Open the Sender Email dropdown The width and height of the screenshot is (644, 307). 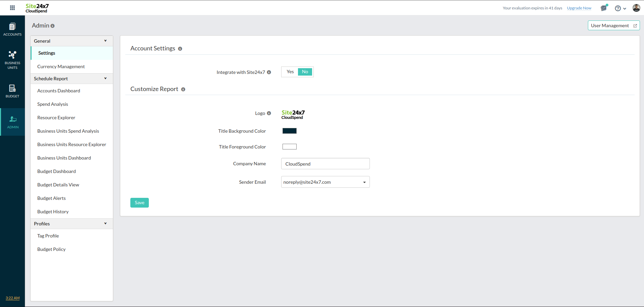coord(326,182)
